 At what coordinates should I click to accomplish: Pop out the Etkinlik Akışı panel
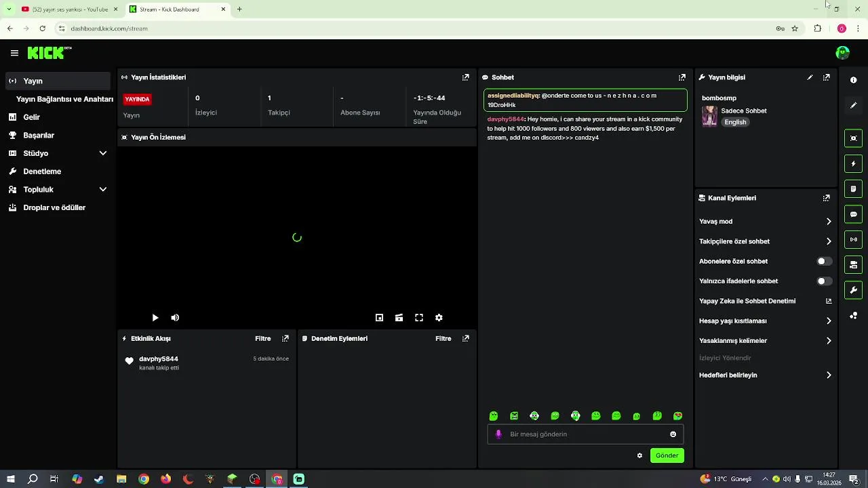click(x=285, y=338)
